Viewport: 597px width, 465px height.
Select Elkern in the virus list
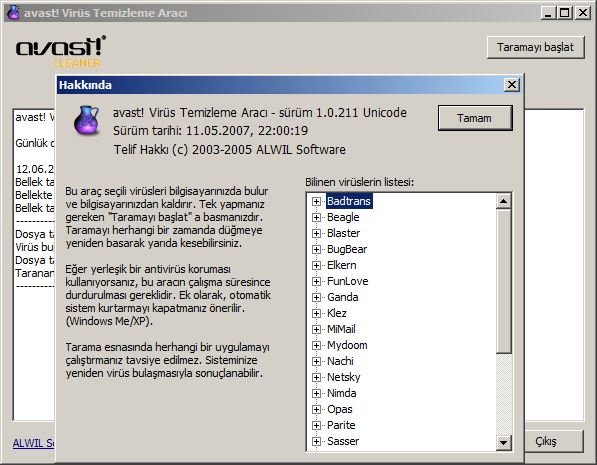pyautogui.click(x=342, y=265)
